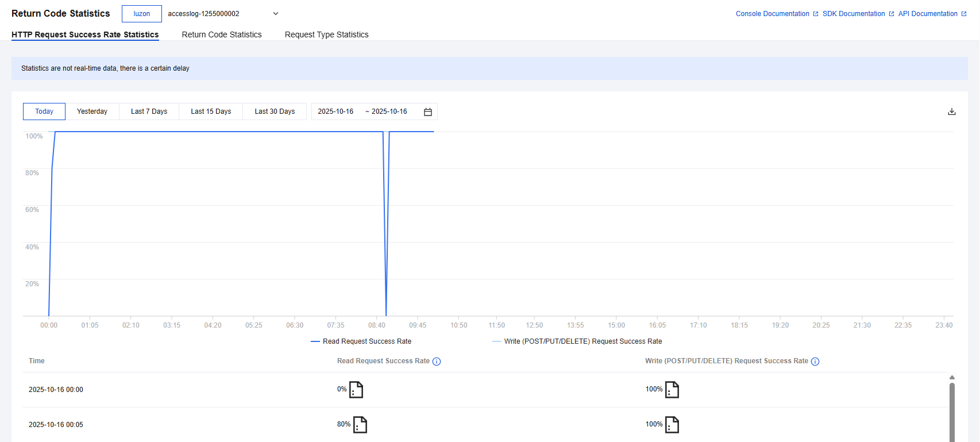Click the end date ~ 2025-10-16 field

(x=386, y=112)
